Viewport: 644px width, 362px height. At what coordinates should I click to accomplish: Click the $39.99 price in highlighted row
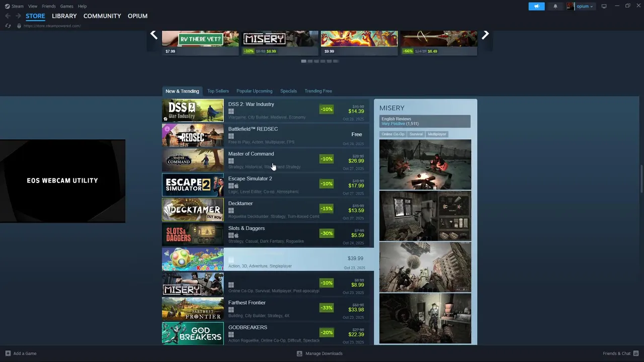click(x=355, y=258)
